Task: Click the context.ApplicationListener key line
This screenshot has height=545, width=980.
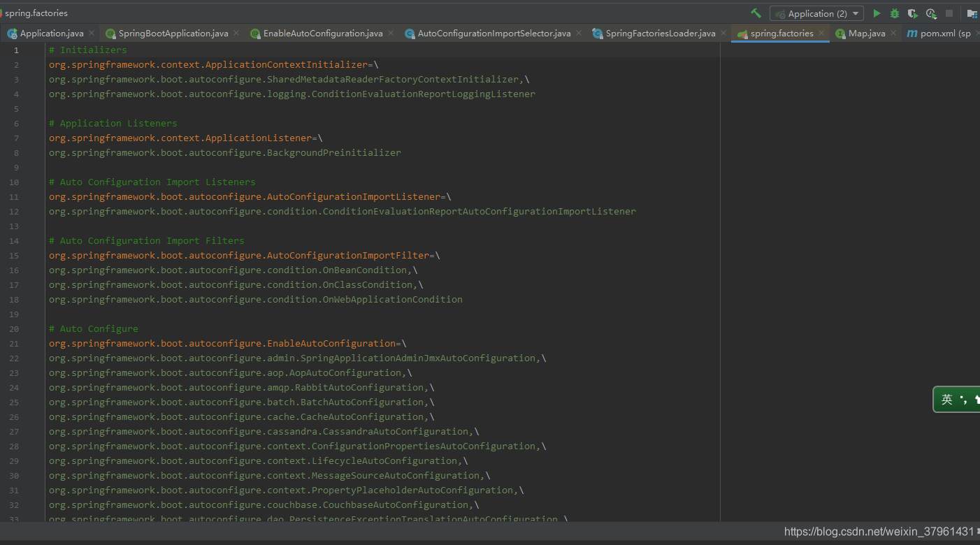Action: [x=186, y=138]
